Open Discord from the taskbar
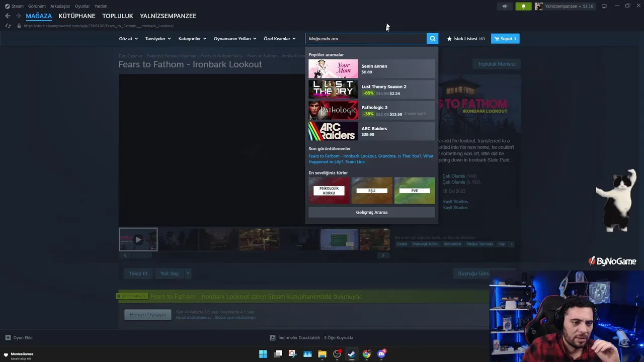The image size is (644, 362). [381, 354]
